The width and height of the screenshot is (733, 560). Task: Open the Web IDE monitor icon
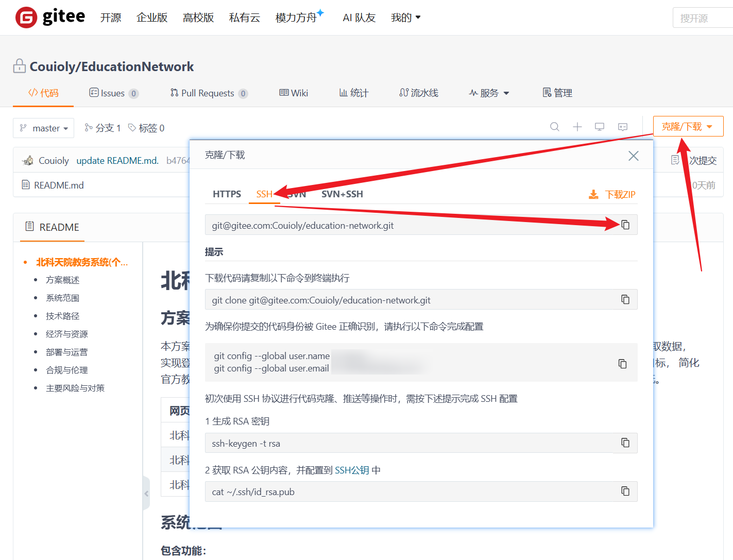coord(600,127)
